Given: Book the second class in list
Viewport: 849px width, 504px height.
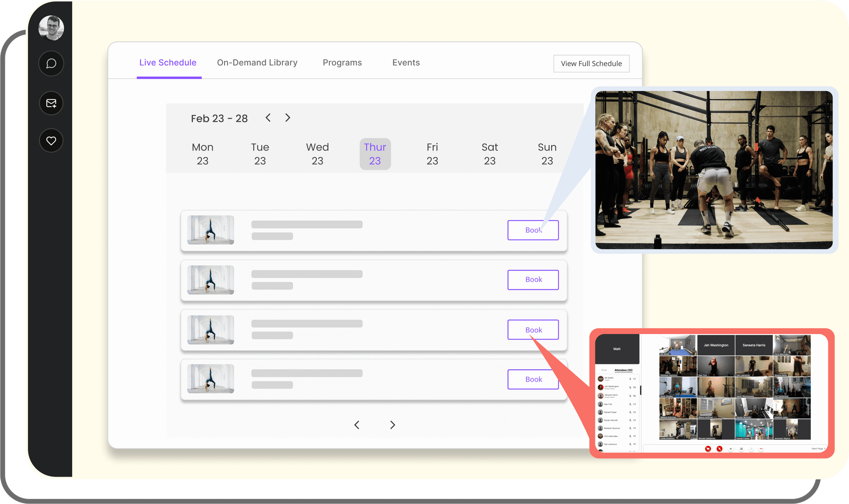Looking at the screenshot, I should pos(533,280).
